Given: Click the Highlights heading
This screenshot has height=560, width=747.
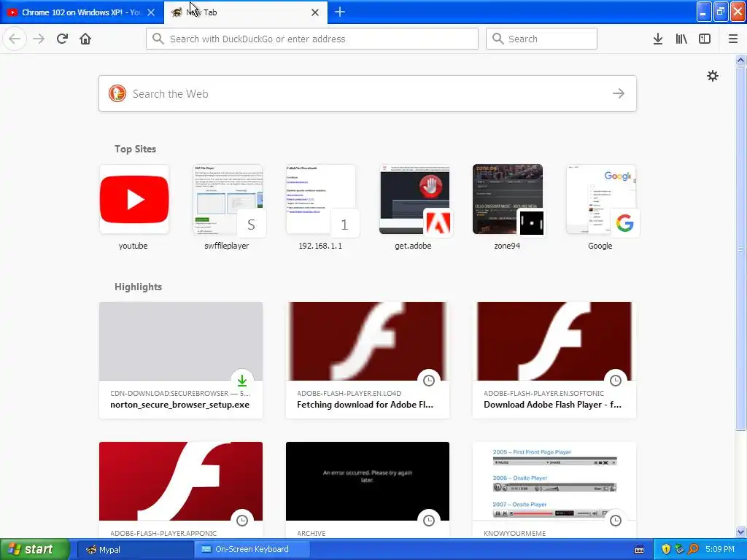Looking at the screenshot, I should click(x=138, y=287).
